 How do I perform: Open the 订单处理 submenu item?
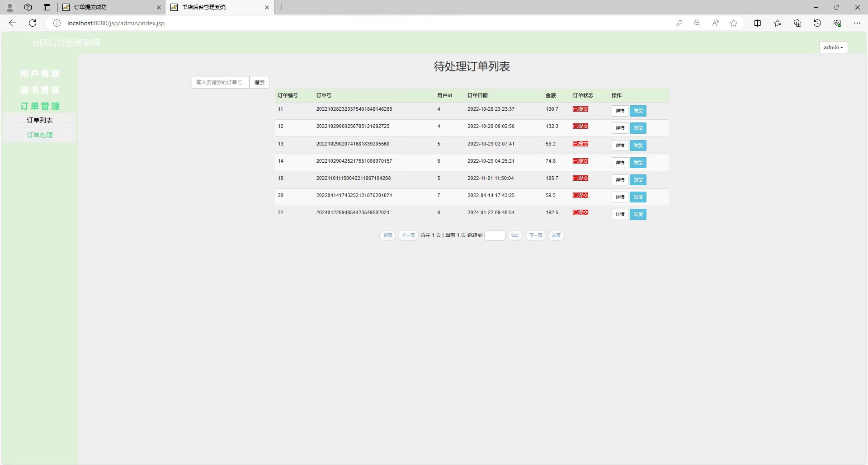tap(40, 135)
